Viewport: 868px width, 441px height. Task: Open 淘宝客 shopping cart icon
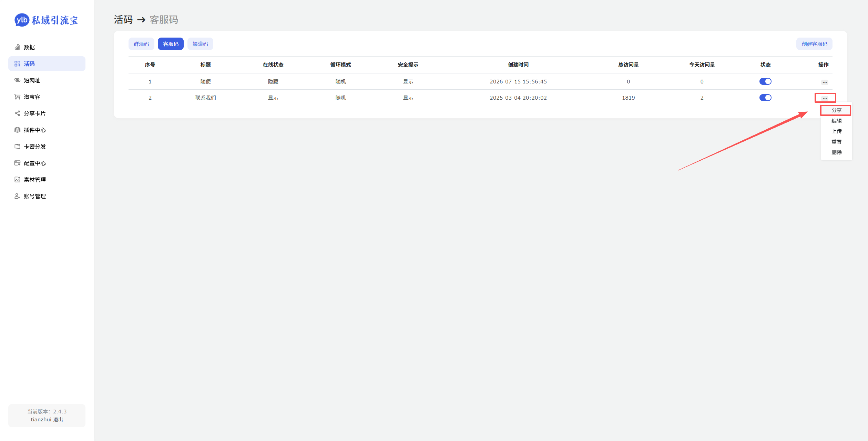click(x=17, y=97)
